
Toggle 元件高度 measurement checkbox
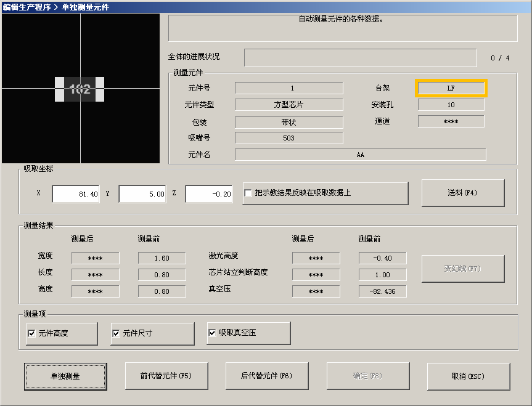point(31,333)
